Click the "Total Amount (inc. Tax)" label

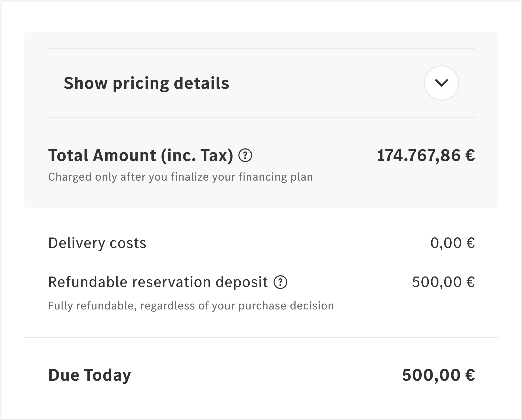(140, 155)
